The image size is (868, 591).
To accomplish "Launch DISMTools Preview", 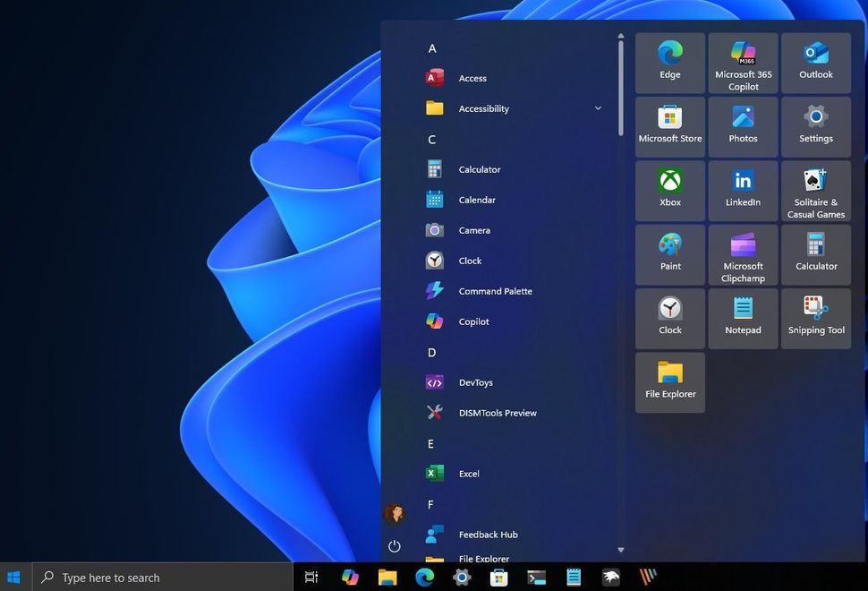I will (498, 413).
